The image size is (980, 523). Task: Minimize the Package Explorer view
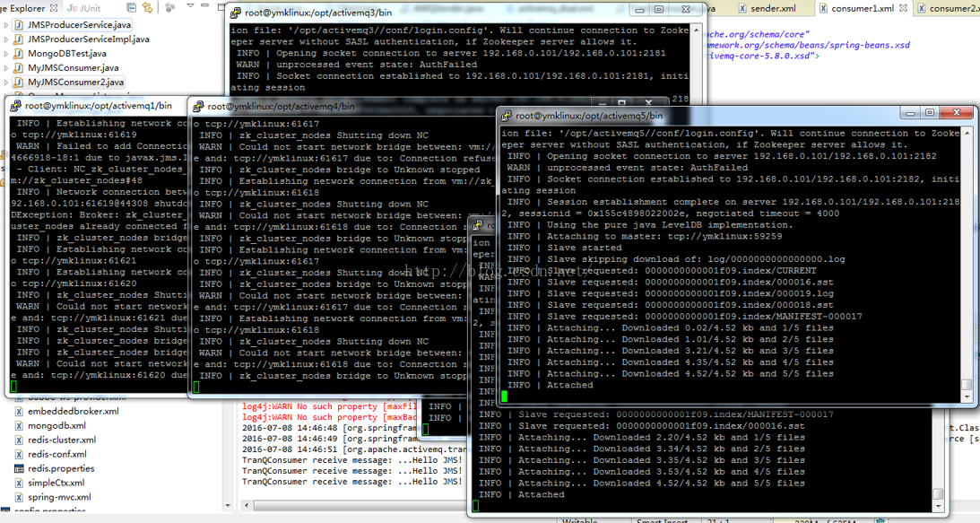click(206, 6)
